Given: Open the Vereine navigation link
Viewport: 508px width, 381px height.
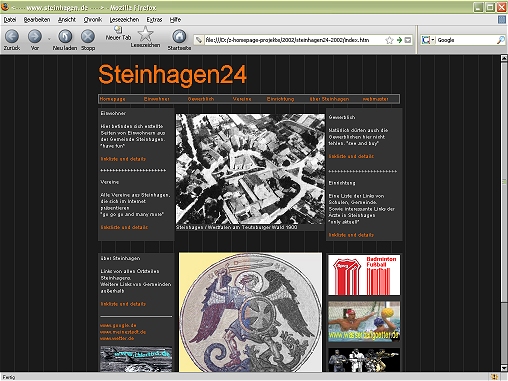Looking at the screenshot, I should [x=242, y=99].
